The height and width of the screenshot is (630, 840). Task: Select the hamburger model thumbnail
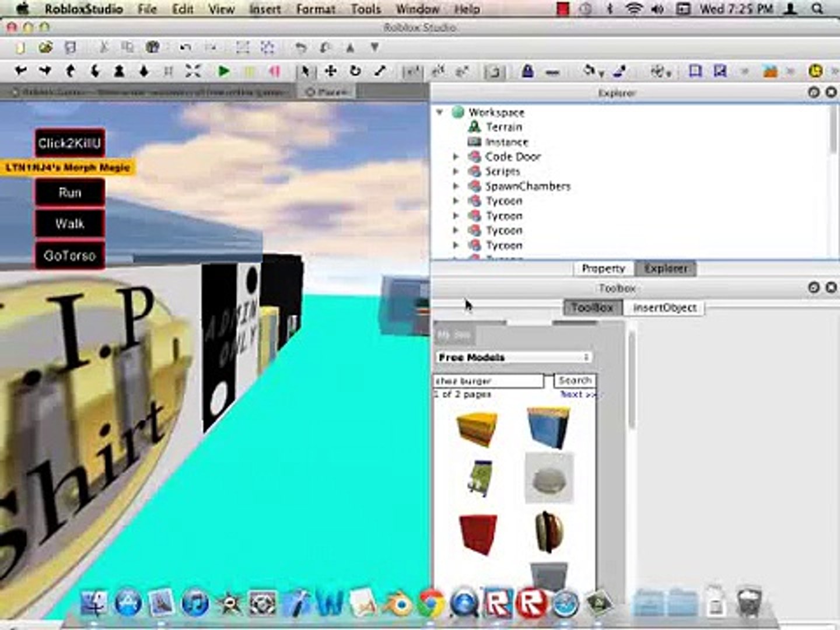tap(549, 531)
